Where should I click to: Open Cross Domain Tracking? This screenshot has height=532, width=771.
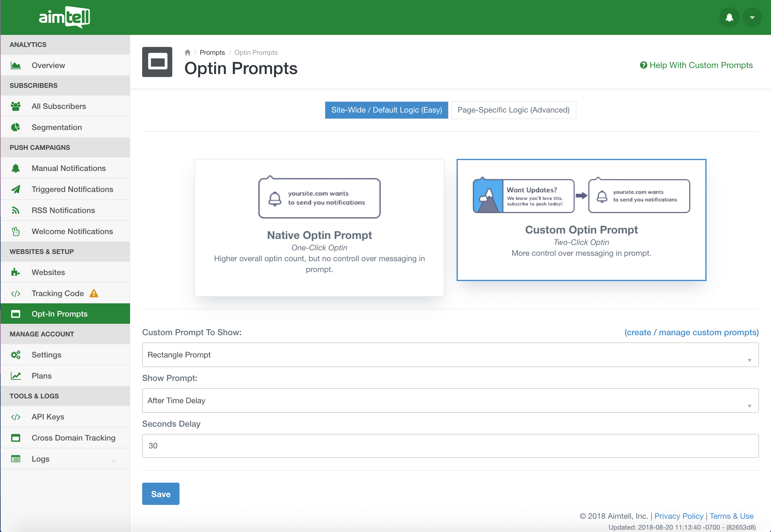click(x=65, y=438)
